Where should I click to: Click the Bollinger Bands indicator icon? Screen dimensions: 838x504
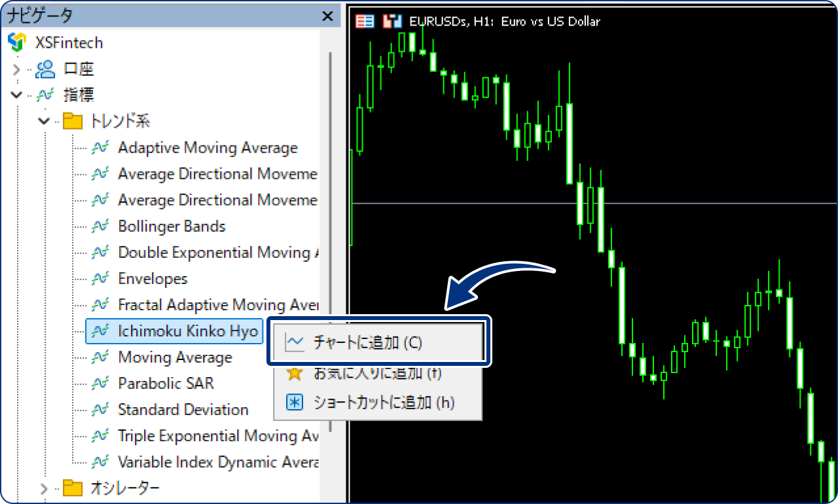click(100, 226)
